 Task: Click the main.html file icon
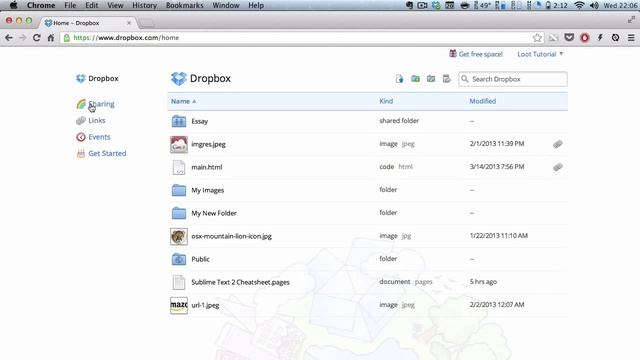tap(179, 167)
